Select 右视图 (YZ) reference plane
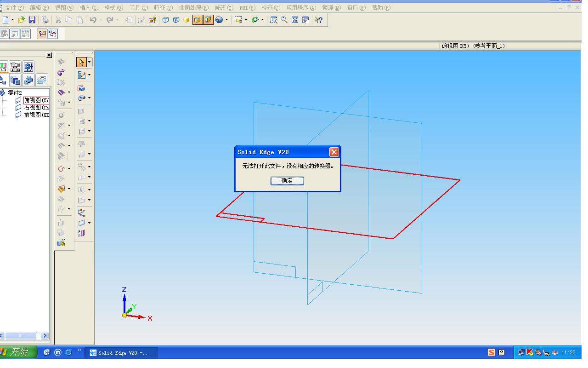The width and height of the screenshot is (588, 368). 36,107
